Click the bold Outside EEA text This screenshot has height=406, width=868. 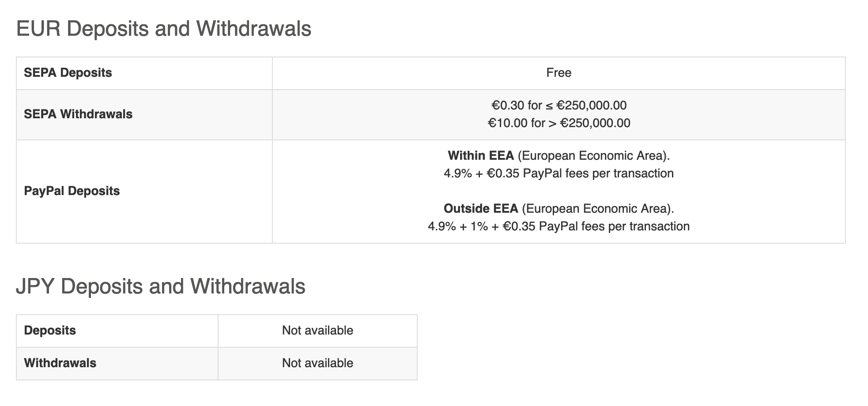coord(481,209)
